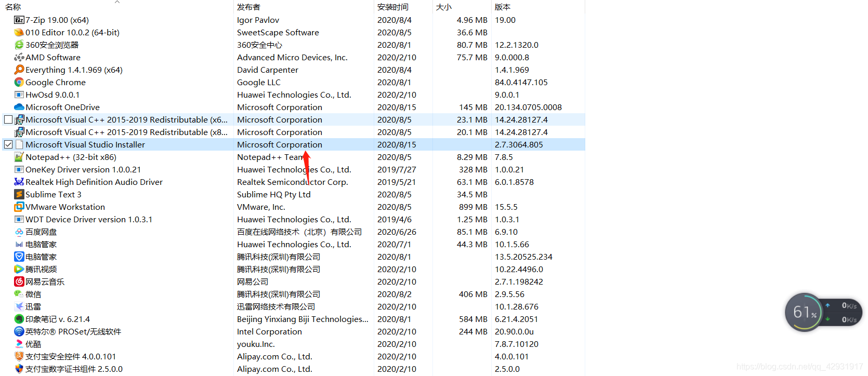Click publisher Sublime HQ Pty Ltd

274,194
